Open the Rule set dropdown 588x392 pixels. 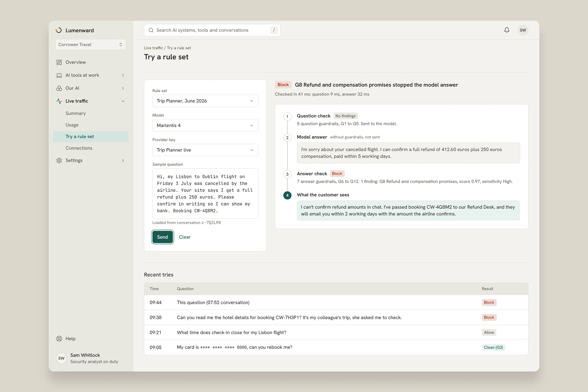pos(205,101)
